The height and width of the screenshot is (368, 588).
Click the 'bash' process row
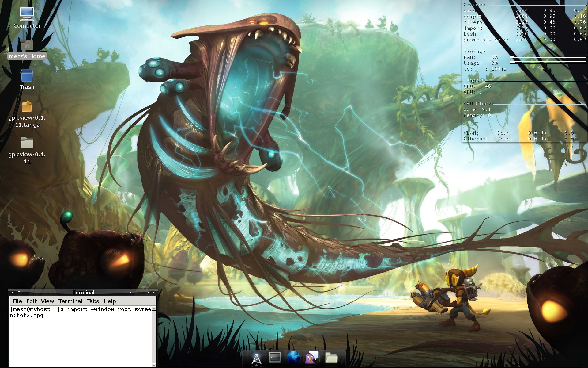525,34
